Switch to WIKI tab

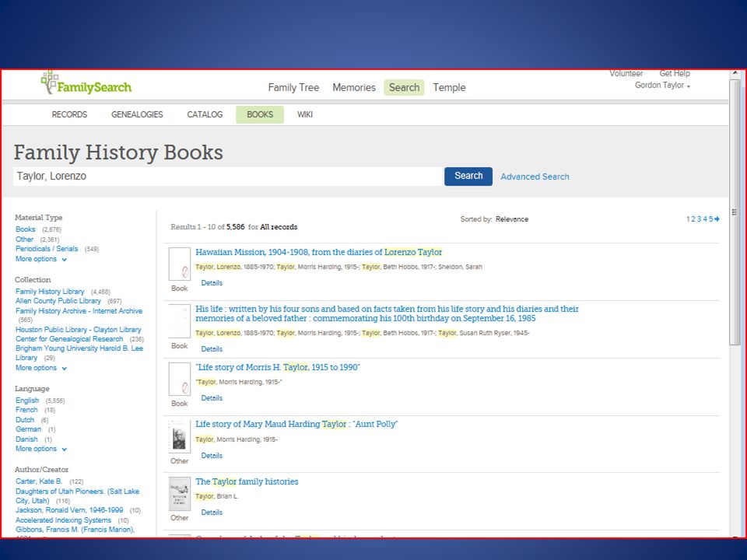click(305, 115)
